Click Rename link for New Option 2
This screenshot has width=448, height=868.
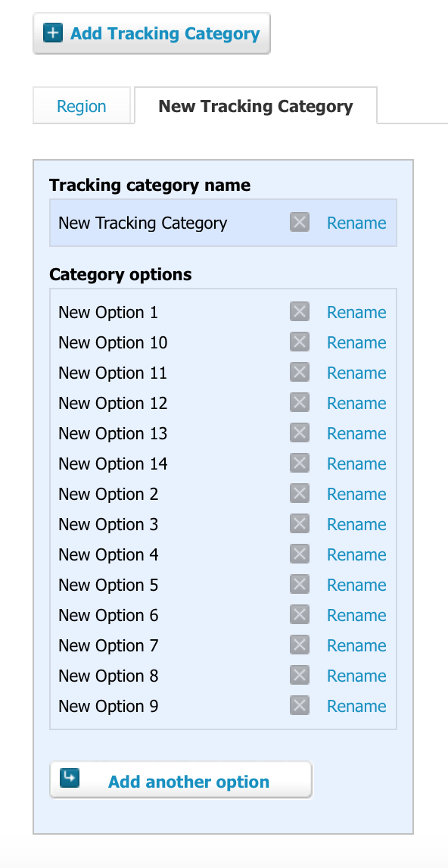click(356, 494)
